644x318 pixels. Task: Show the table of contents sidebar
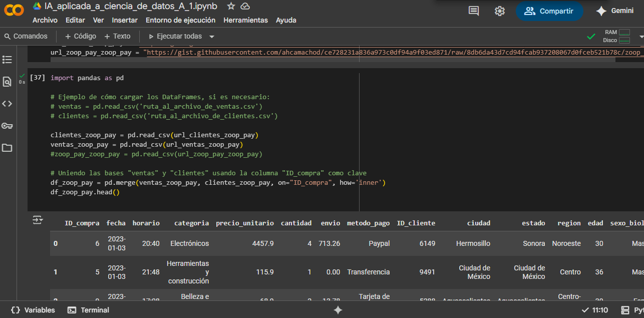[7, 60]
